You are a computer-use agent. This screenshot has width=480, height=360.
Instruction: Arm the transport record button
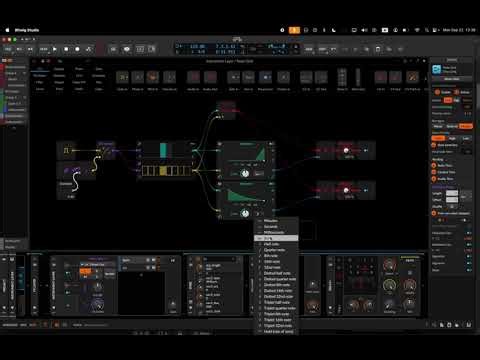(x=77, y=49)
